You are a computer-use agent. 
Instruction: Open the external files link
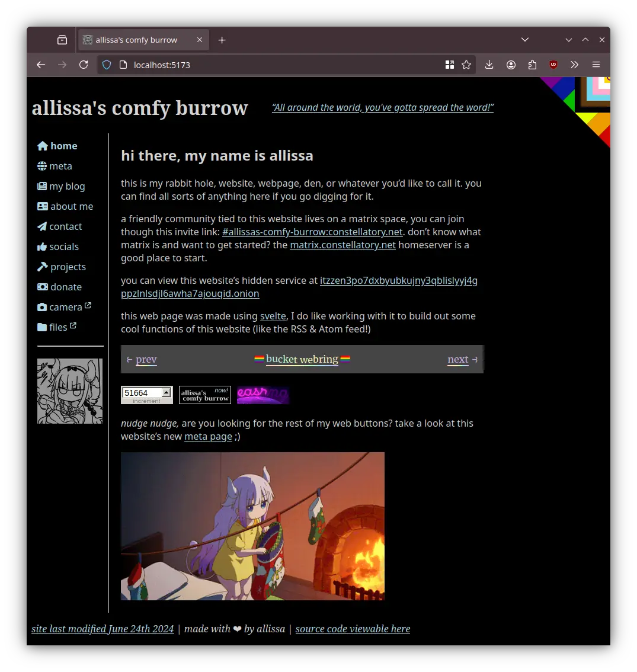(x=56, y=327)
